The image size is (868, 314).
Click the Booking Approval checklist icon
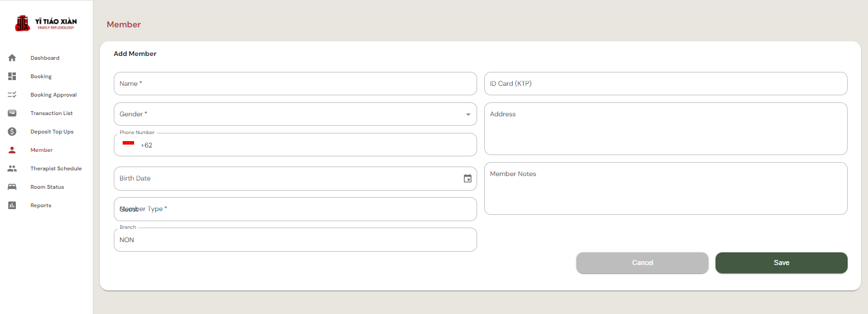pyautogui.click(x=12, y=95)
